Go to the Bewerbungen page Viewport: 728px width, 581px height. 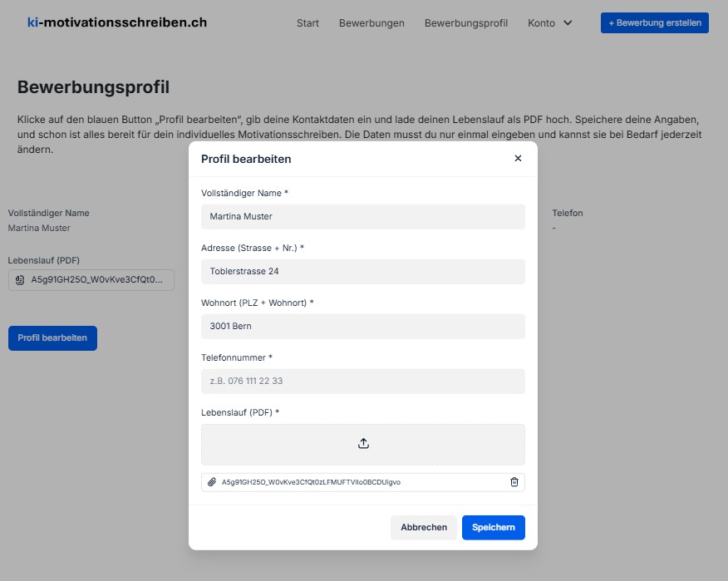coord(371,23)
